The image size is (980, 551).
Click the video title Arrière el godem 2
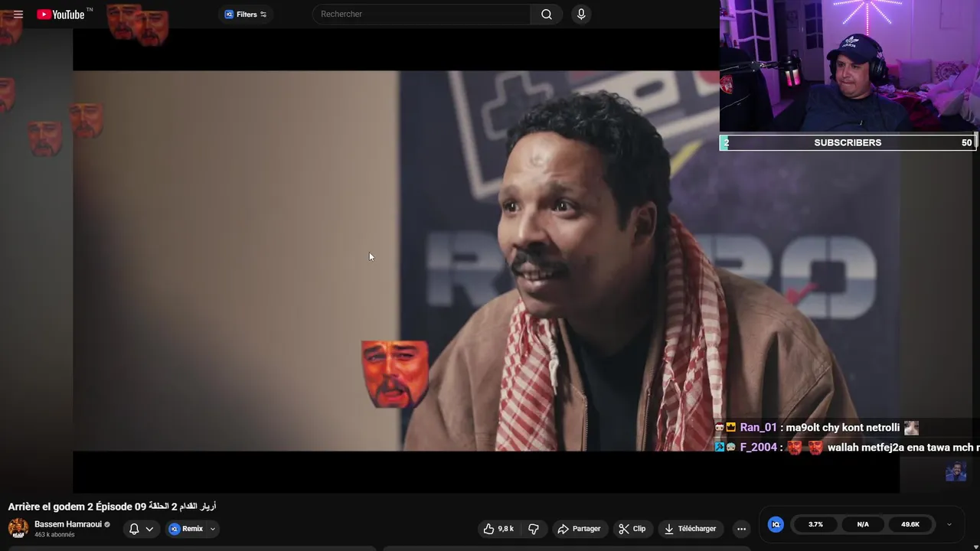click(x=112, y=507)
